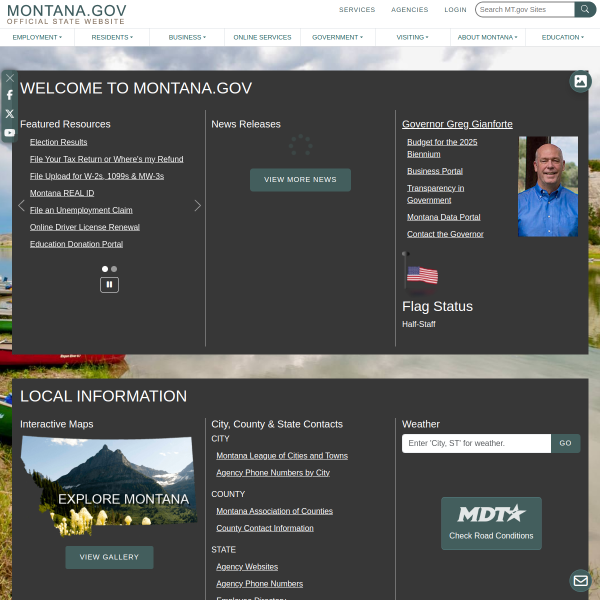Go to next Featured Resources slide
This screenshot has width=600, height=600.
(x=197, y=205)
